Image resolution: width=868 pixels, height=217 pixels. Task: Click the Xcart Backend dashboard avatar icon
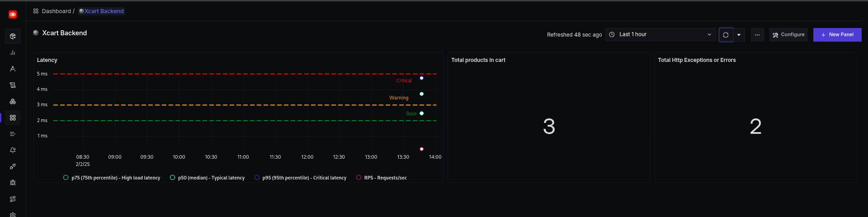pyautogui.click(x=36, y=33)
